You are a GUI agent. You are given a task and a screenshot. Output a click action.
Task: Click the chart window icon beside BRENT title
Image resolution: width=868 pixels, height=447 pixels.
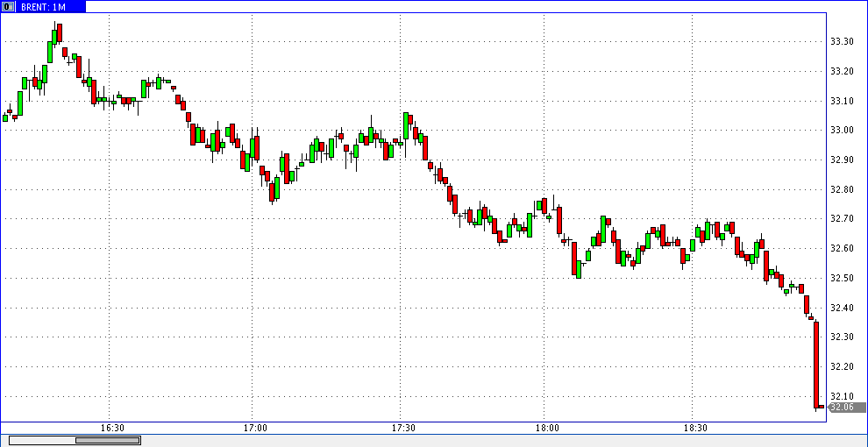pyautogui.click(x=9, y=7)
